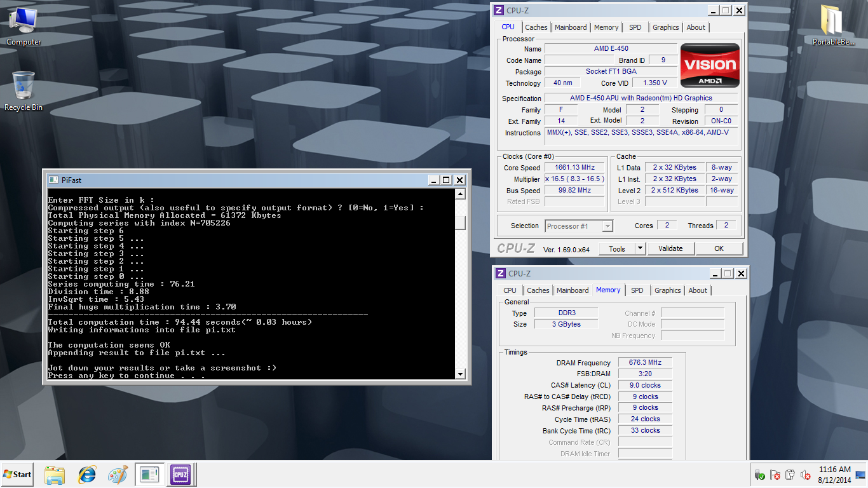
Task: Click the Start button
Action: click(x=17, y=474)
